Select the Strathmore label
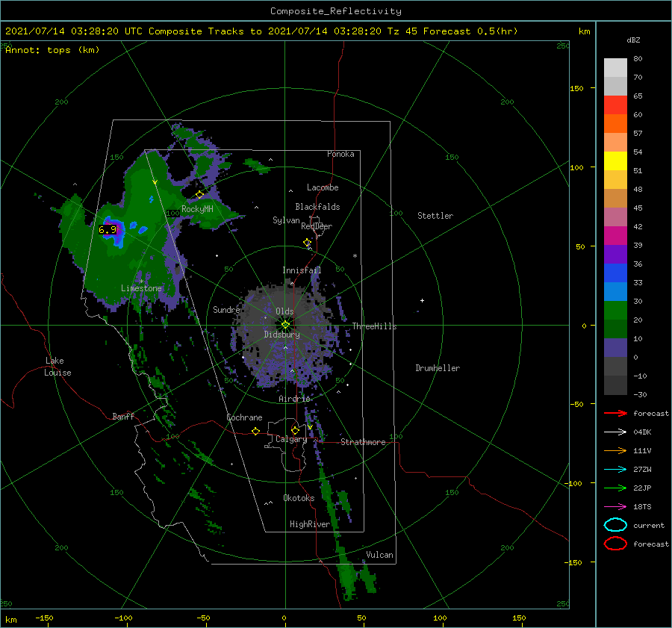The height and width of the screenshot is (628, 672). click(x=363, y=442)
